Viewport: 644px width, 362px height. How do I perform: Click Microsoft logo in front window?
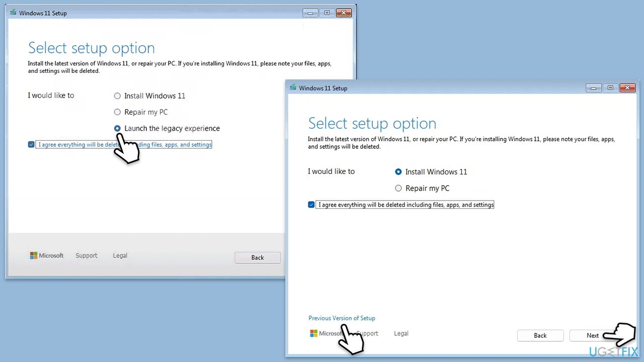click(x=326, y=333)
